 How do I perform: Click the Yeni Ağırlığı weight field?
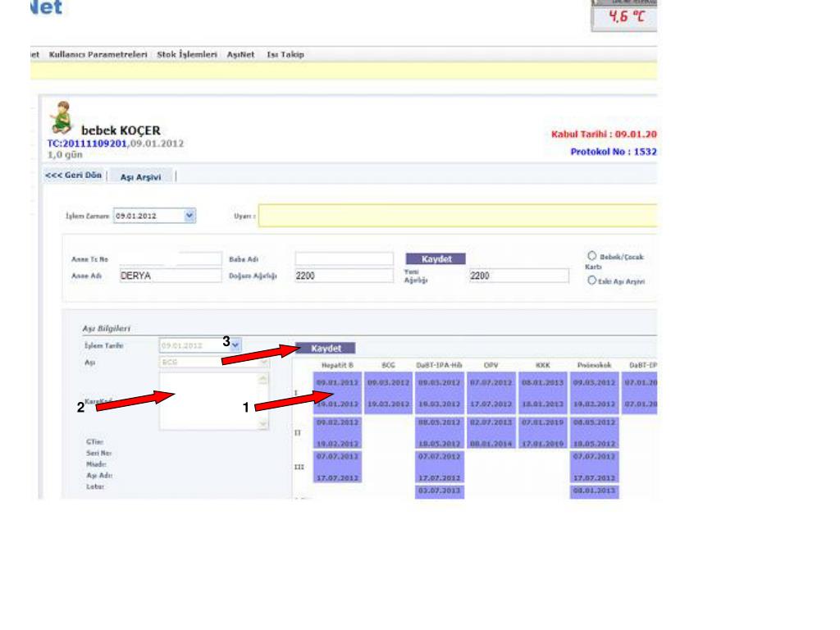518,276
